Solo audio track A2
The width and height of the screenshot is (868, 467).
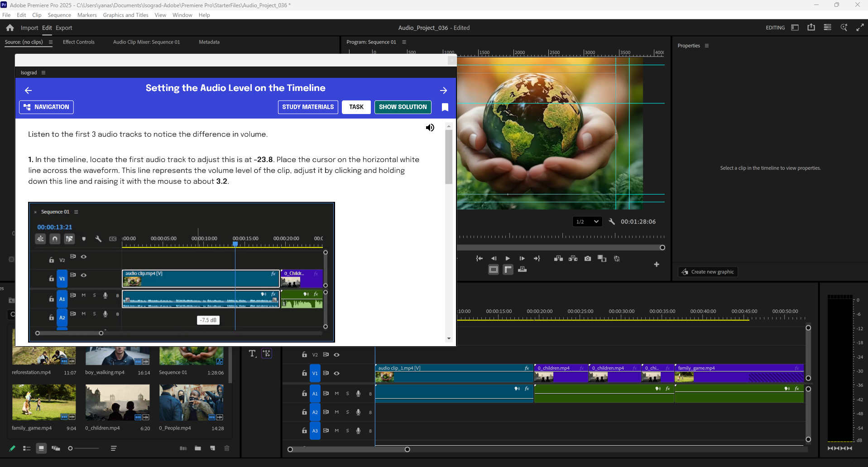click(348, 412)
